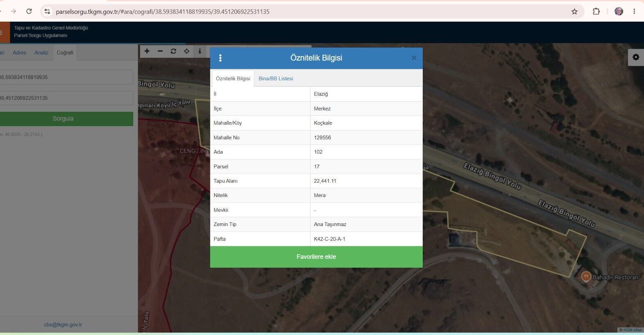Viewport: 644px width, 335px height.
Task: Open the map settings gear
Action: coord(636,57)
